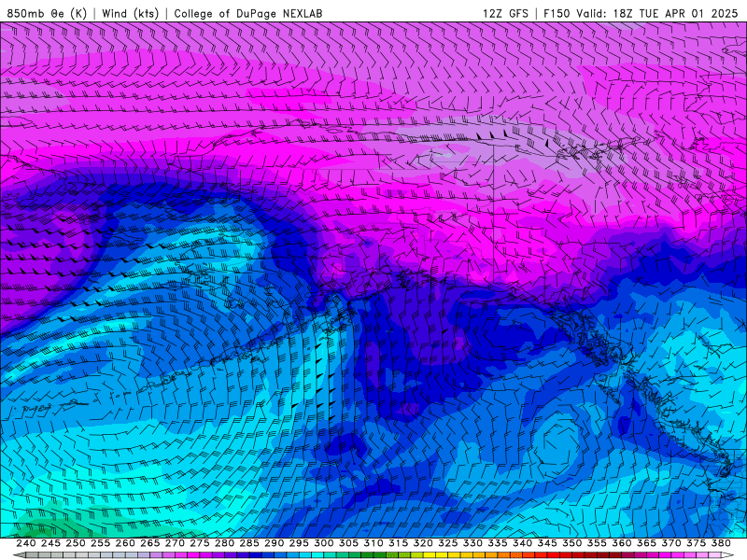Click the "Wind (kts)" header label
This screenshot has width=747, height=560.
click(x=131, y=13)
